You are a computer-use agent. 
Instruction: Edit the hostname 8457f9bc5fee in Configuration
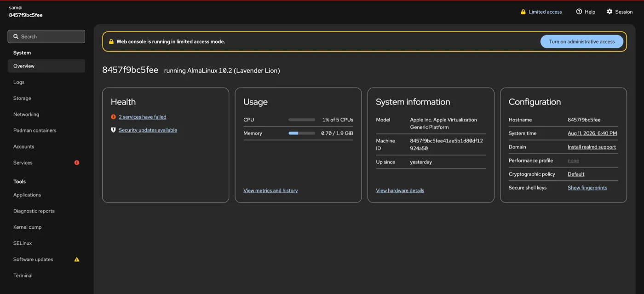click(584, 120)
